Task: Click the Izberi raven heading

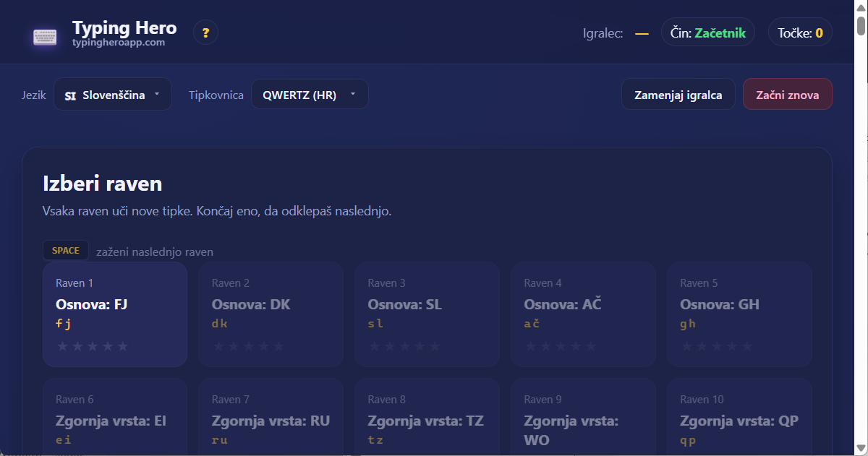Action: click(102, 184)
